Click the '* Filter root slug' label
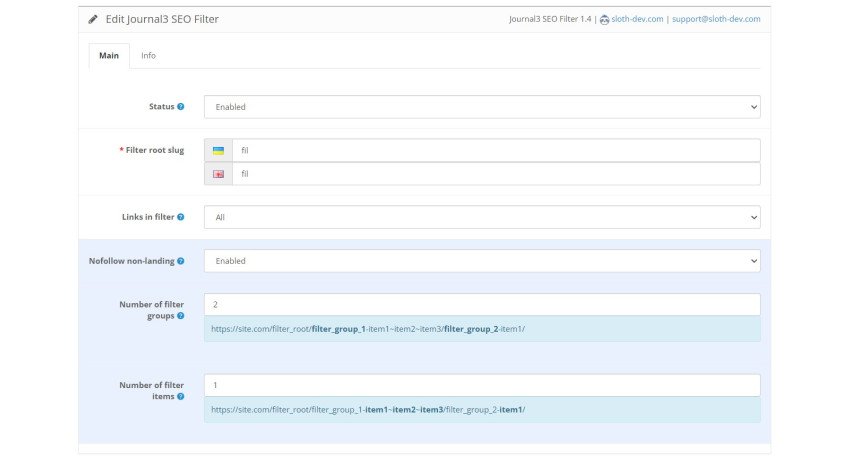Viewport: 852px width, 456px height. [x=152, y=150]
